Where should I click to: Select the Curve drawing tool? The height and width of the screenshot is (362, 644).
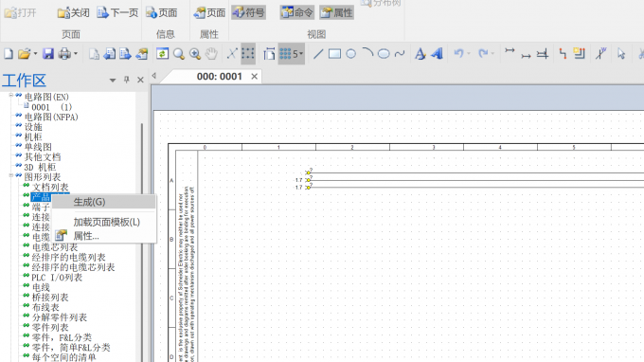(400, 54)
